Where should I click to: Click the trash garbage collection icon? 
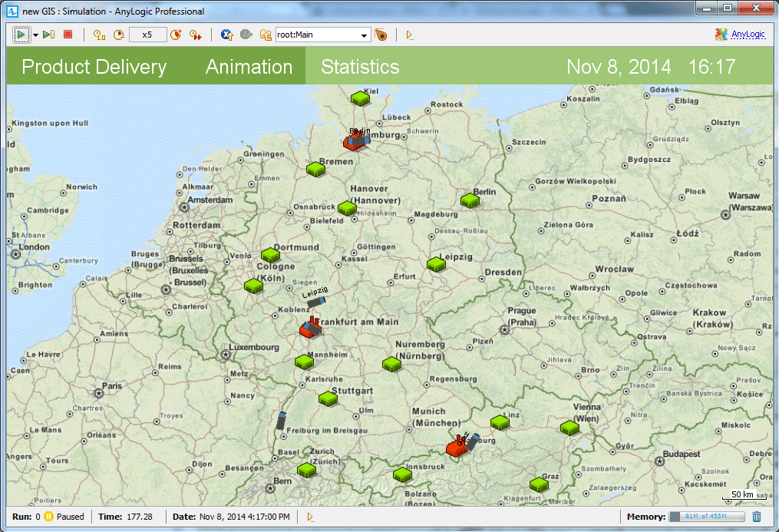(757, 517)
